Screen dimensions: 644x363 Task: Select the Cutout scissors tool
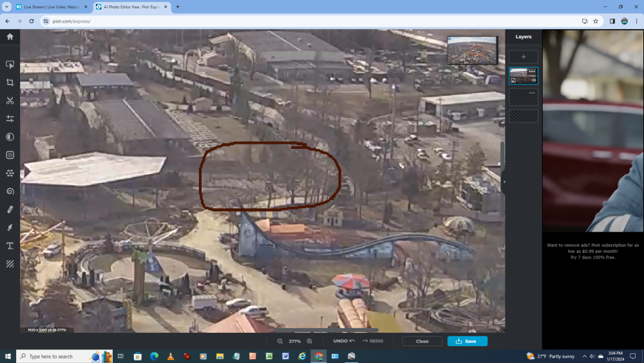(10, 101)
